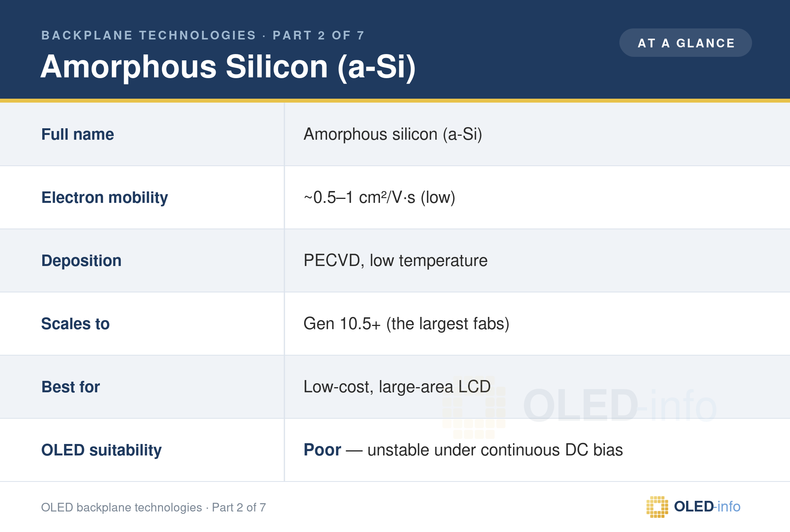This screenshot has width=790, height=532.
Task: Click the Gen 10.5+ largest fabs value
Action: [x=406, y=324]
